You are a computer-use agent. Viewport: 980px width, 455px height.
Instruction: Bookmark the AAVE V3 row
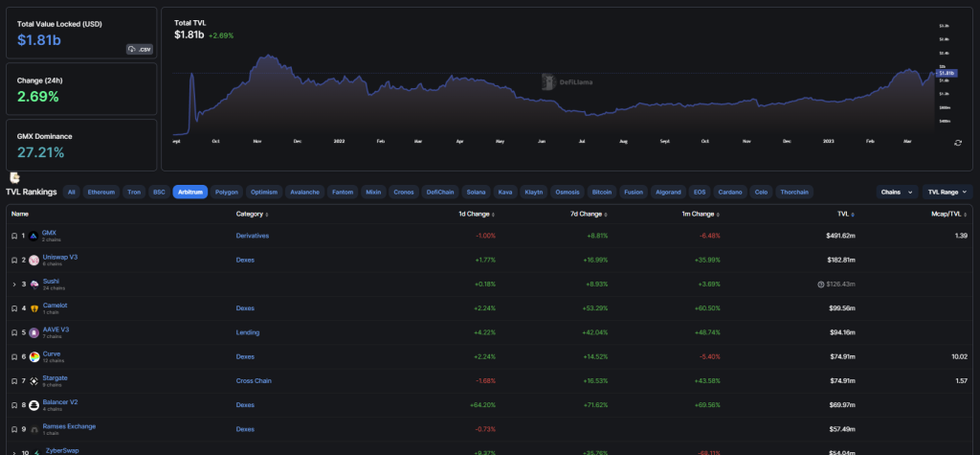(x=14, y=332)
